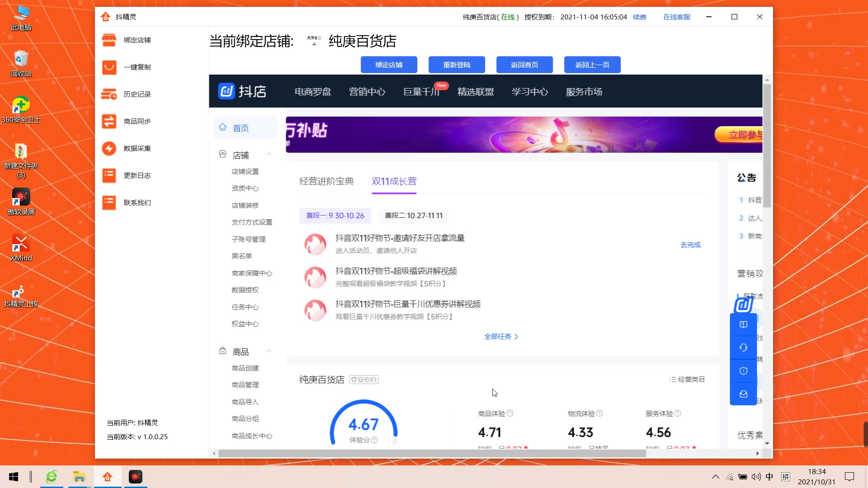The image size is (868, 488).
Task: Open the 更新日志 sidebar icon
Action: coord(109,176)
